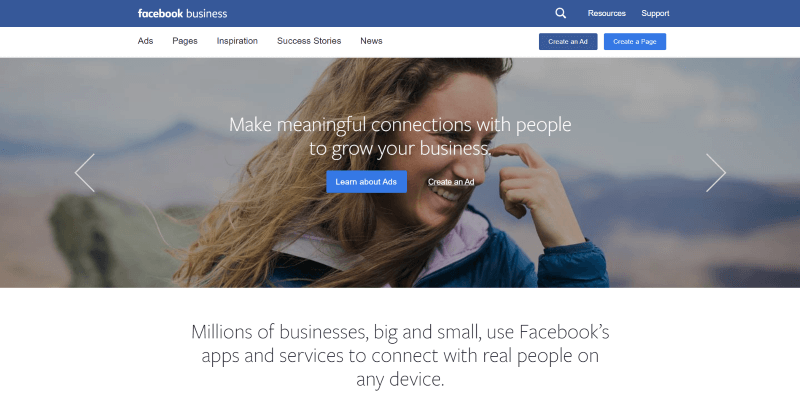This screenshot has height=402, width=800.
Task: Follow the white Create an Ad link in the hero banner
Action: coord(451,182)
